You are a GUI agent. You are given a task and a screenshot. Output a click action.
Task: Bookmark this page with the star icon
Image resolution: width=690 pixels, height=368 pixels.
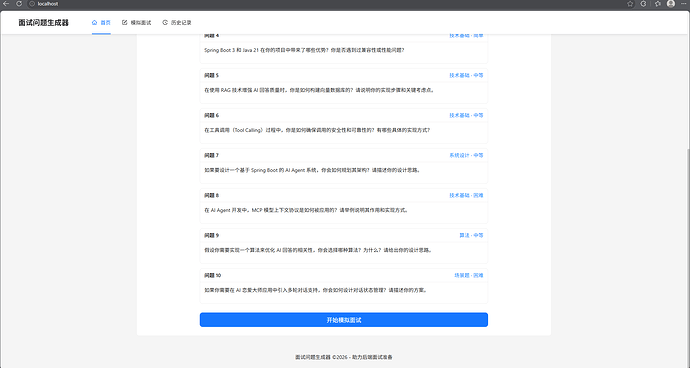pyautogui.click(x=630, y=4)
